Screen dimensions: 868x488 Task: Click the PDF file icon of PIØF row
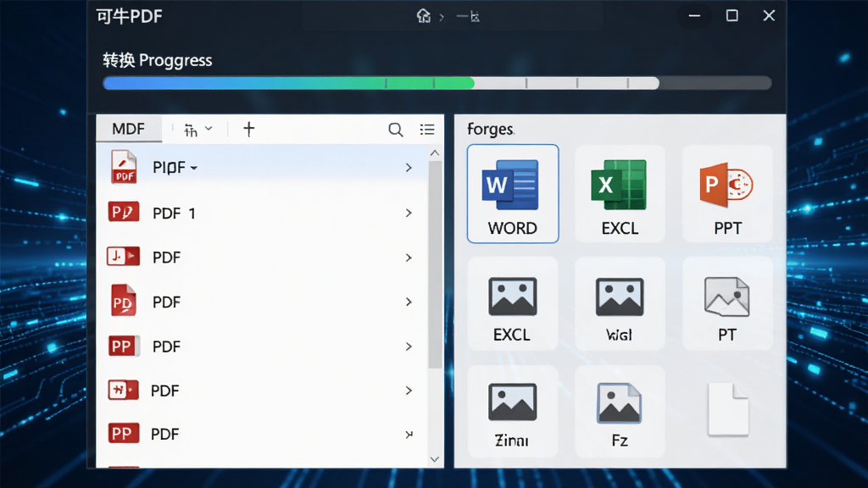(124, 167)
